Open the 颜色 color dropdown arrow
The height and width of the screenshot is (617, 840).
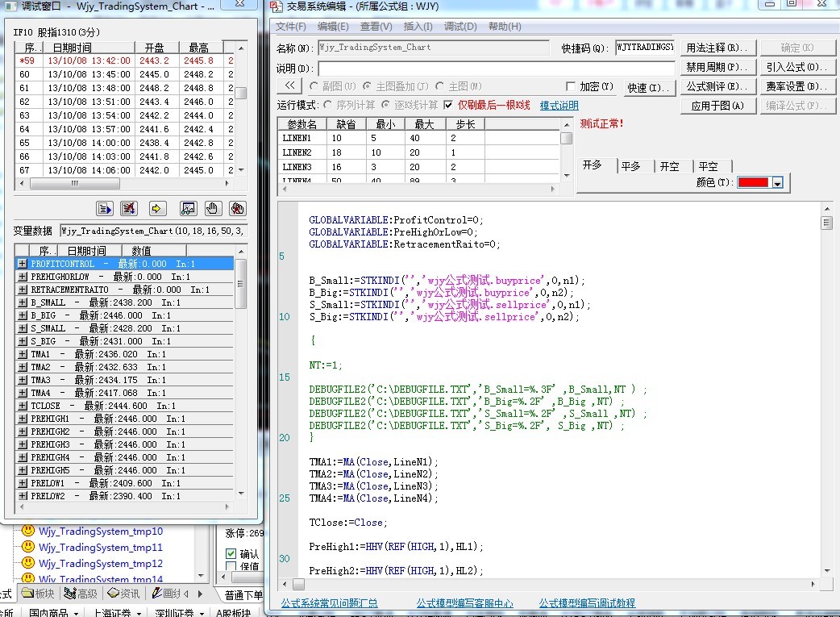click(x=777, y=183)
